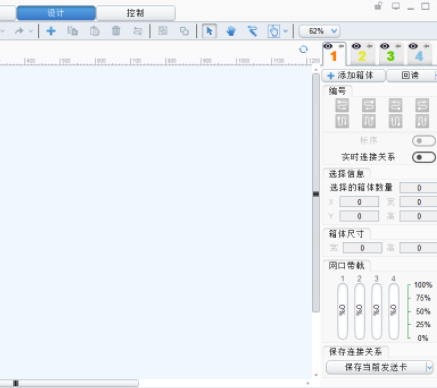This screenshot has width=437, height=388.
Task: Click the port 2 load bar
Action: (x=359, y=311)
